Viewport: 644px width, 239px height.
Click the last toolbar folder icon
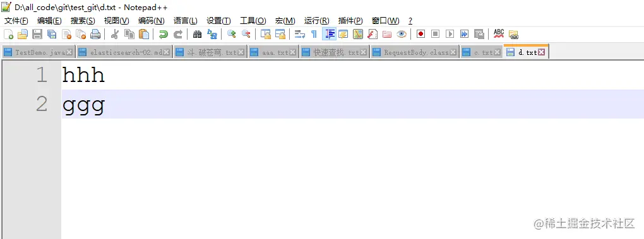point(513,34)
